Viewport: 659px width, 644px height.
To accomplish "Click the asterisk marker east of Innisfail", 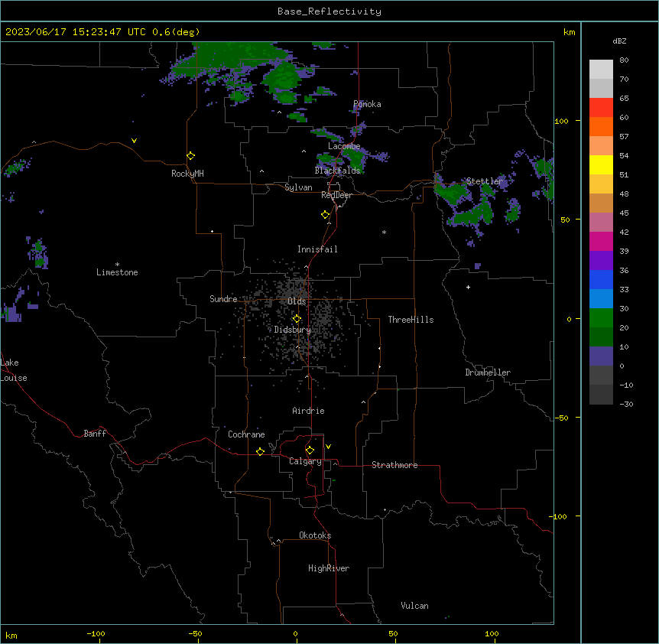I will point(384,232).
